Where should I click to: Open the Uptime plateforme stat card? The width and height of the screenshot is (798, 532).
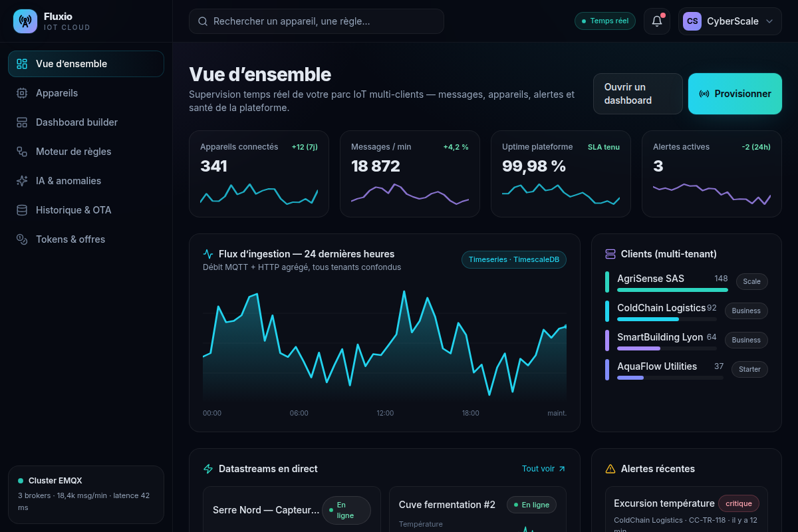click(561, 174)
